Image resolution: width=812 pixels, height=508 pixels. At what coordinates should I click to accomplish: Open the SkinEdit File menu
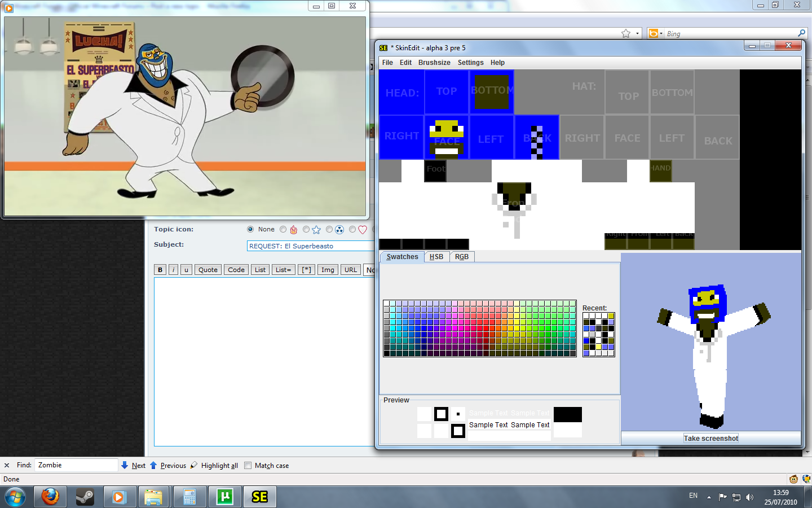[x=387, y=63]
